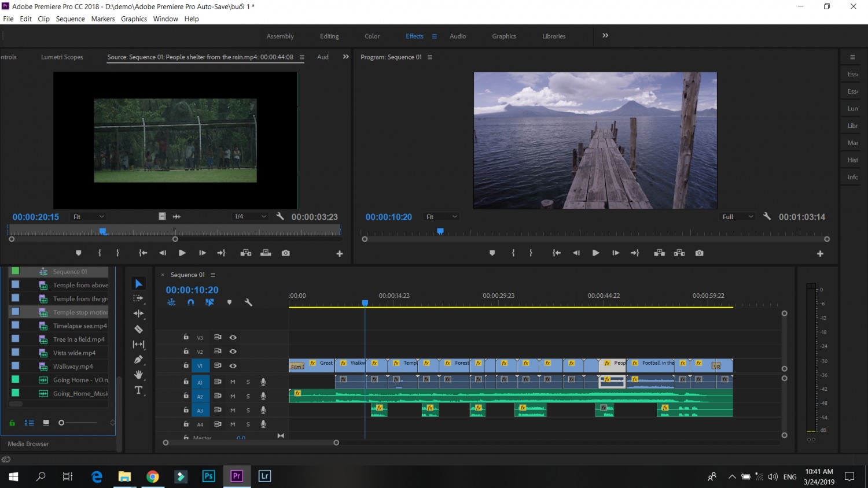Play the Program monitor sequence
The image size is (868, 488).
click(595, 253)
